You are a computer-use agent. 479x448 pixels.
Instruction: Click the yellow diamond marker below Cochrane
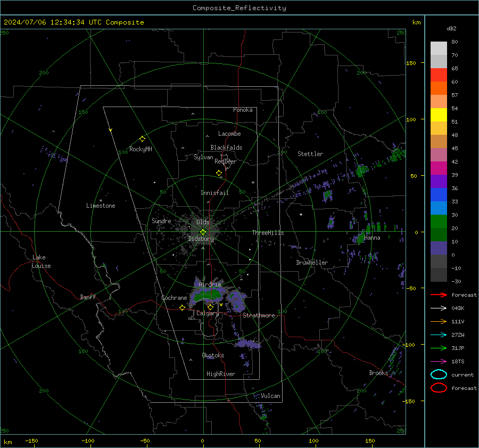tap(183, 307)
